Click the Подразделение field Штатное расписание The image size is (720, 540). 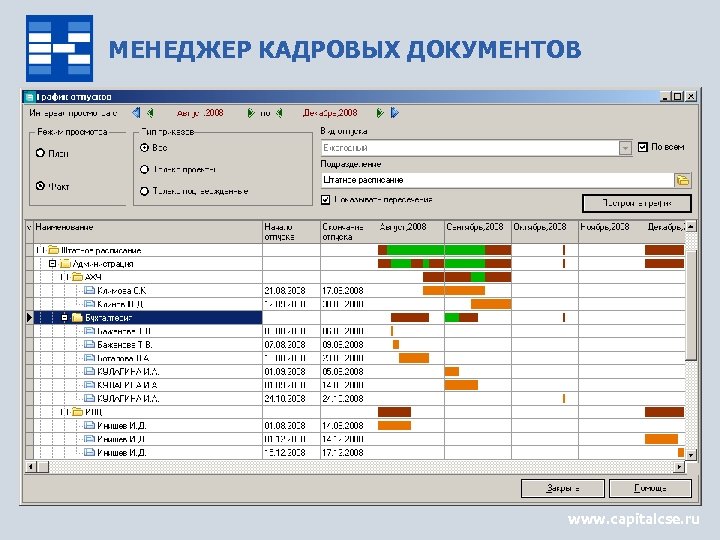pyautogui.click(x=497, y=180)
